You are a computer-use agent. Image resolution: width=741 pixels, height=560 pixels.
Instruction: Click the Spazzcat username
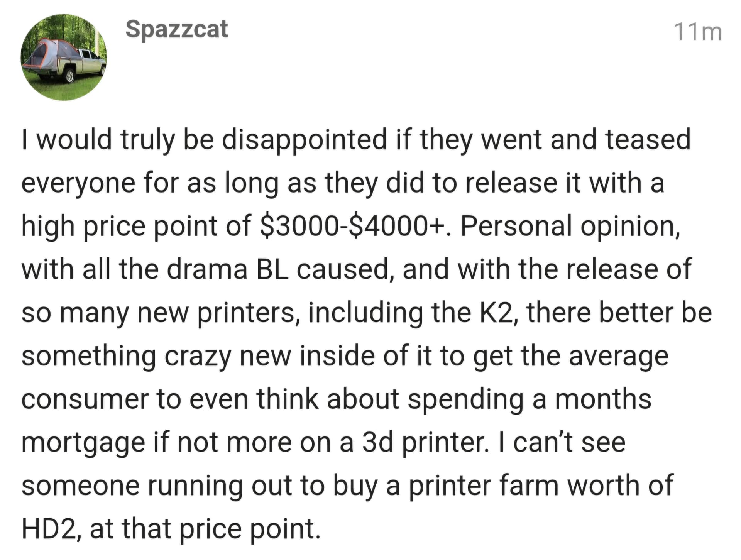177,29
